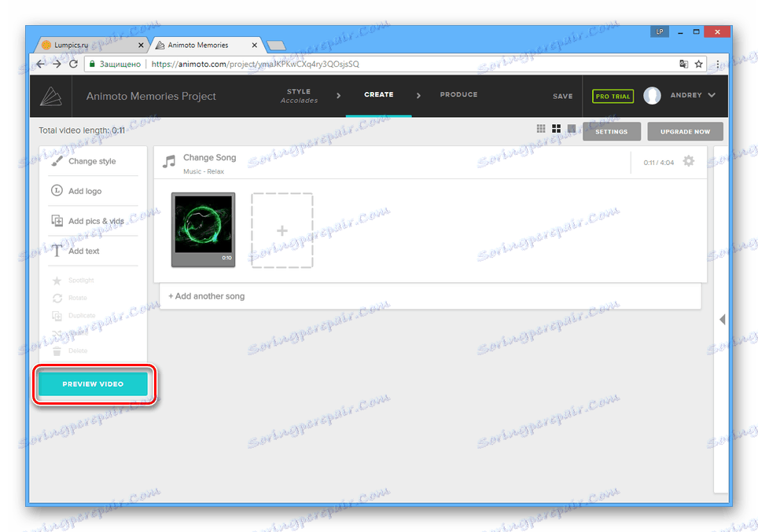The width and height of the screenshot is (758, 532).
Task: Click SAVE in the header
Action: pos(563,96)
